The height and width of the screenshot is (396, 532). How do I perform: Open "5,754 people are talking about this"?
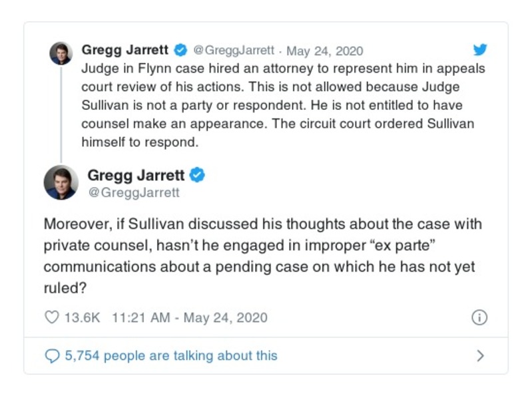click(170, 356)
